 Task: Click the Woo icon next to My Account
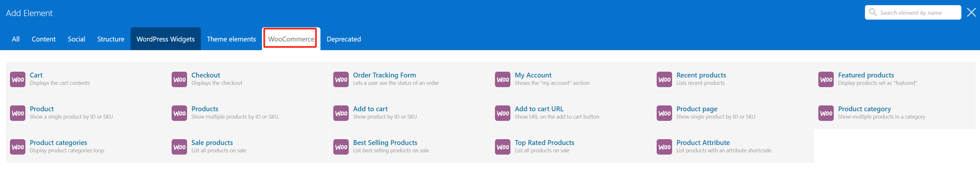tap(503, 79)
